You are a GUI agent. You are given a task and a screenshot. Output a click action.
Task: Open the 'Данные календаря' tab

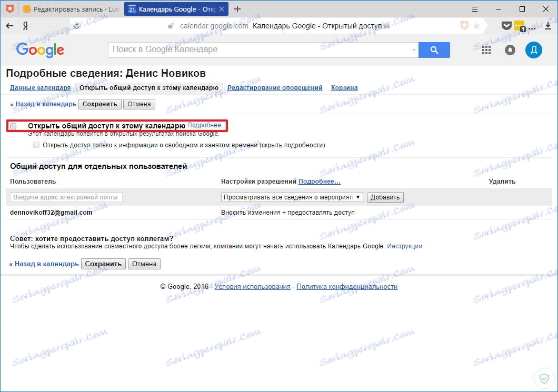pyautogui.click(x=40, y=87)
